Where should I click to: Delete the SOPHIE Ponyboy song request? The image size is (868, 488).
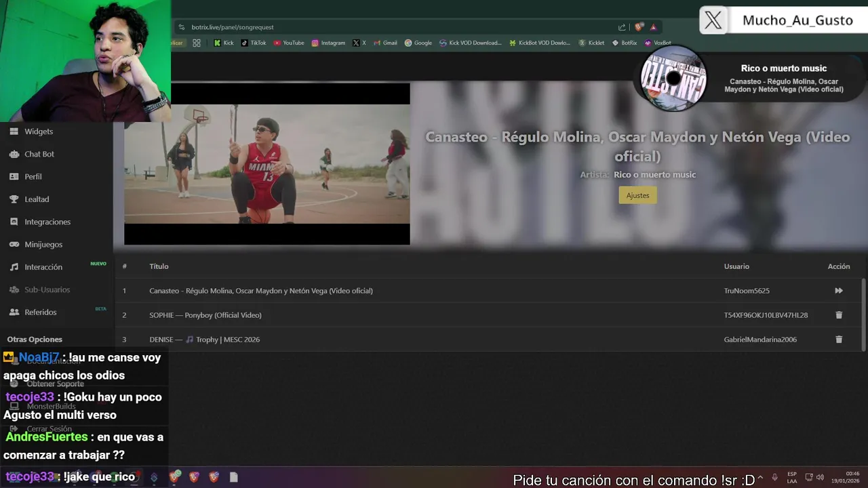[839, 315]
